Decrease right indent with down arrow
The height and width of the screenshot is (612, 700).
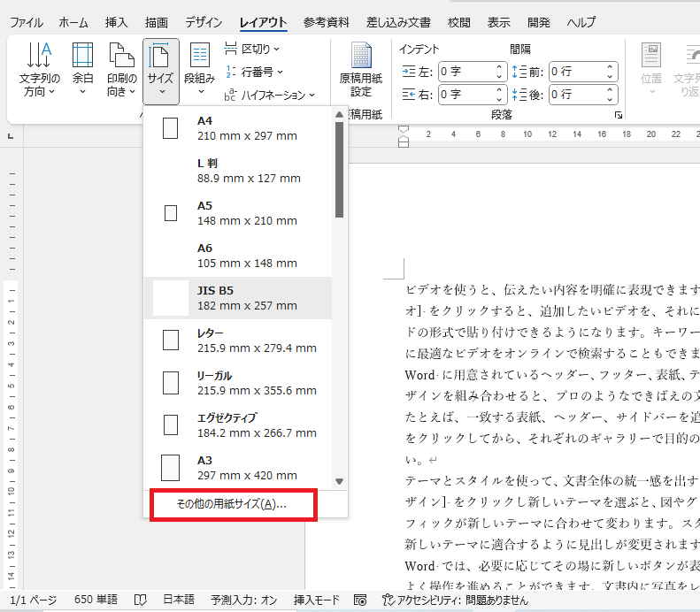pyautogui.click(x=499, y=99)
